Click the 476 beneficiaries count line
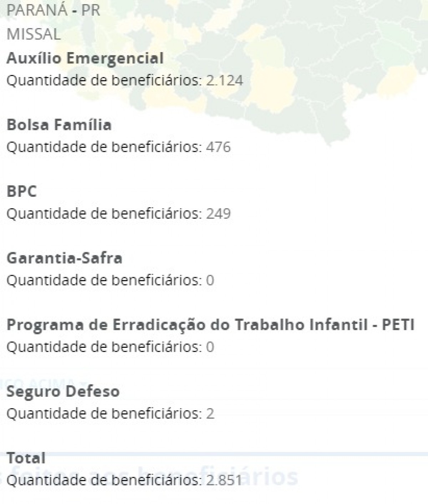428x504 pixels. click(x=119, y=147)
